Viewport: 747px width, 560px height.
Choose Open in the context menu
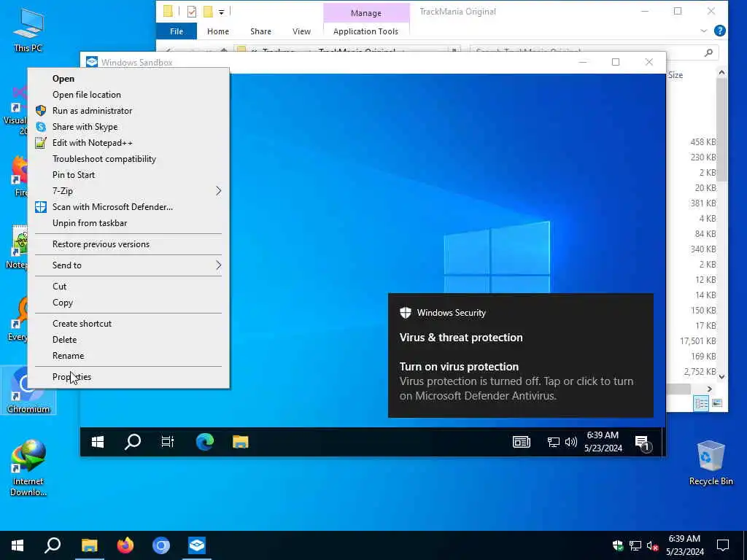click(x=128, y=79)
